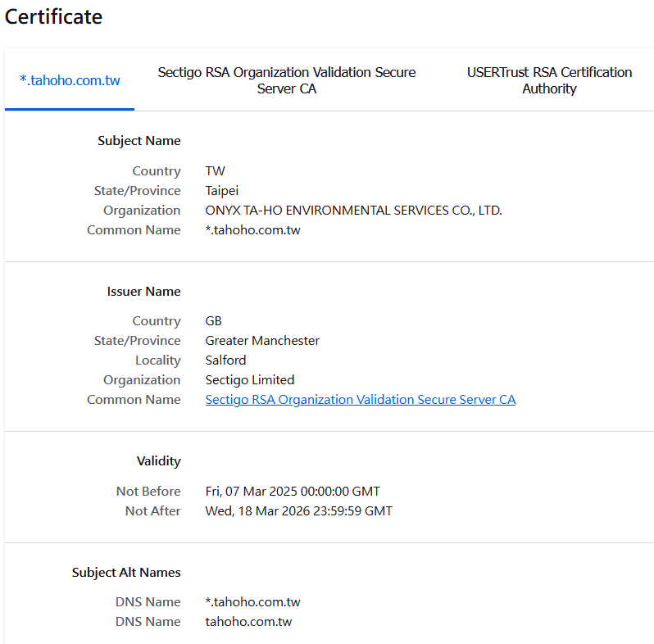Screen dimensions: 654x644
Task: Click the Certificate page heading
Action: pos(54,16)
